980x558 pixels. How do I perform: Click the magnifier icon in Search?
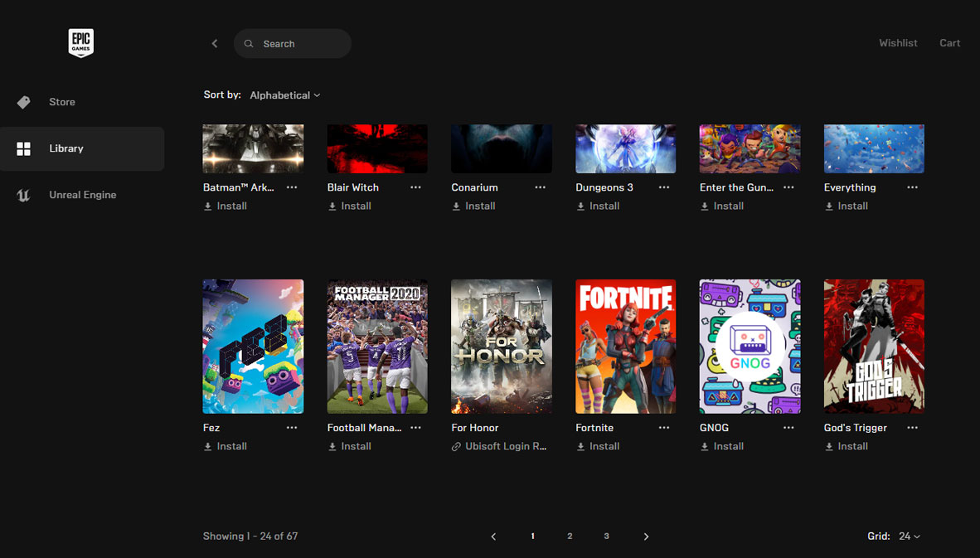tap(249, 44)
